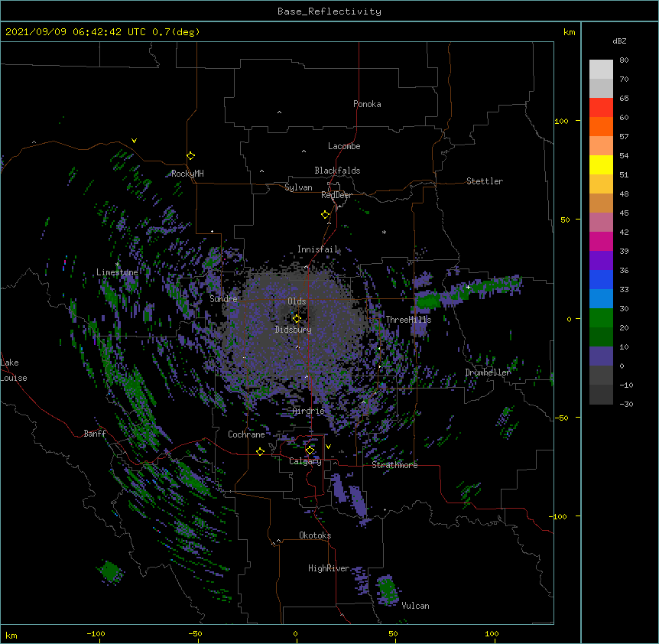Select the dark green 10-20 dBZ legend swatch
Screen dimensions: 659x644
coord(601,337)
